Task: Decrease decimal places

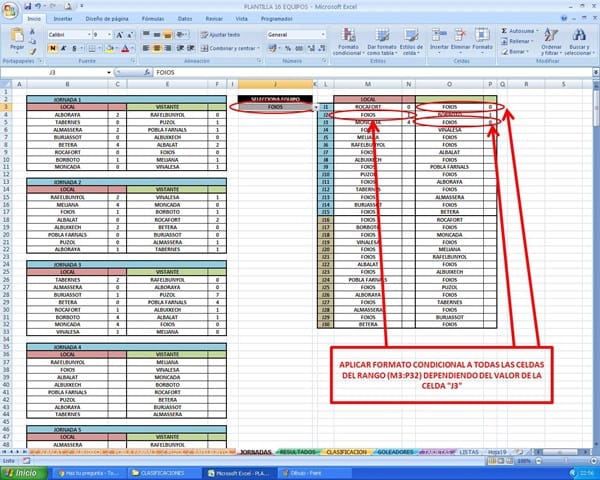Action: coord(322,48)
